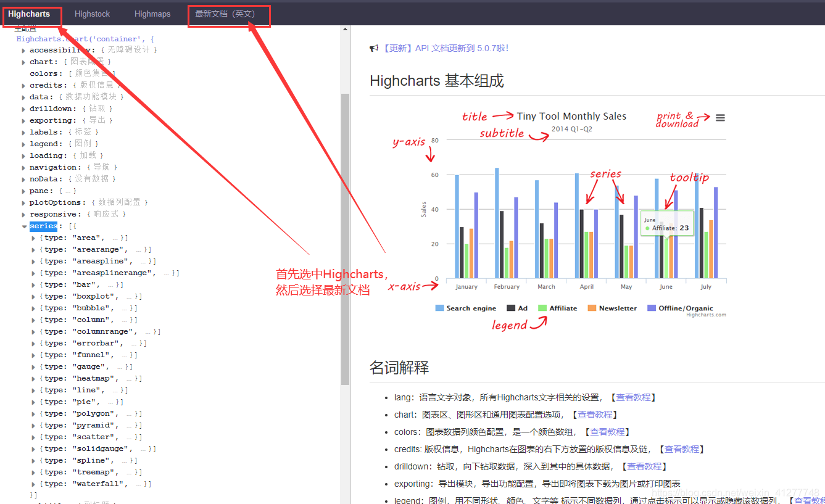Expand the type "waterfall" series entry
Image resolution: width=825 pixels, height=504 pixels.
click(33, 484)
